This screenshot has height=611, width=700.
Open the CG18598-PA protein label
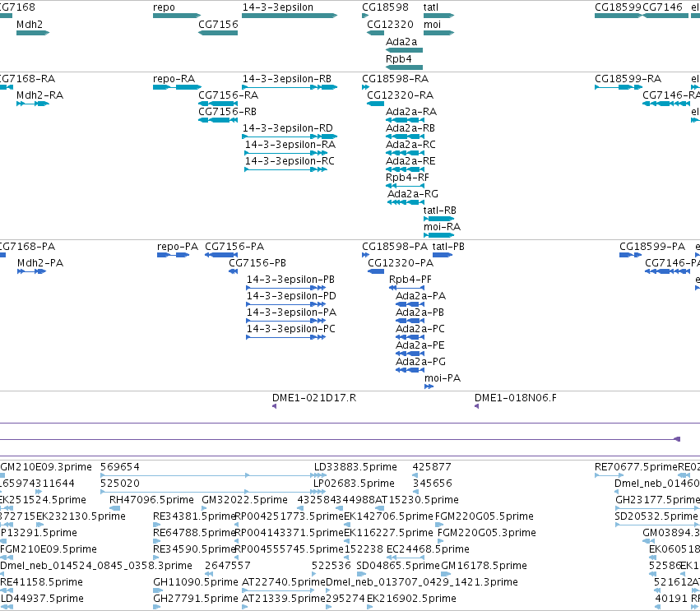(395, 247)
